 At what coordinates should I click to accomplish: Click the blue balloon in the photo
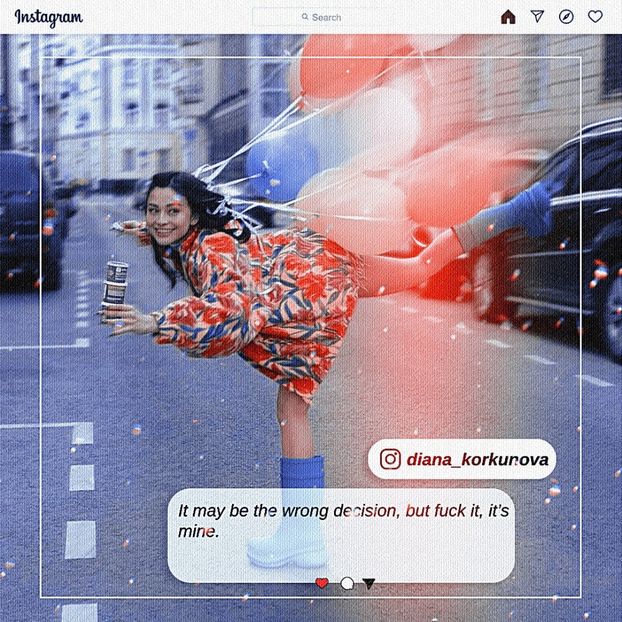[x=281, y=164]
